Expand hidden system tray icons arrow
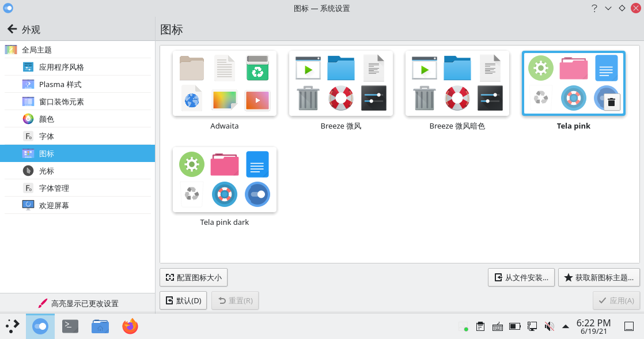Screen dimensions: 644x339 566,326
